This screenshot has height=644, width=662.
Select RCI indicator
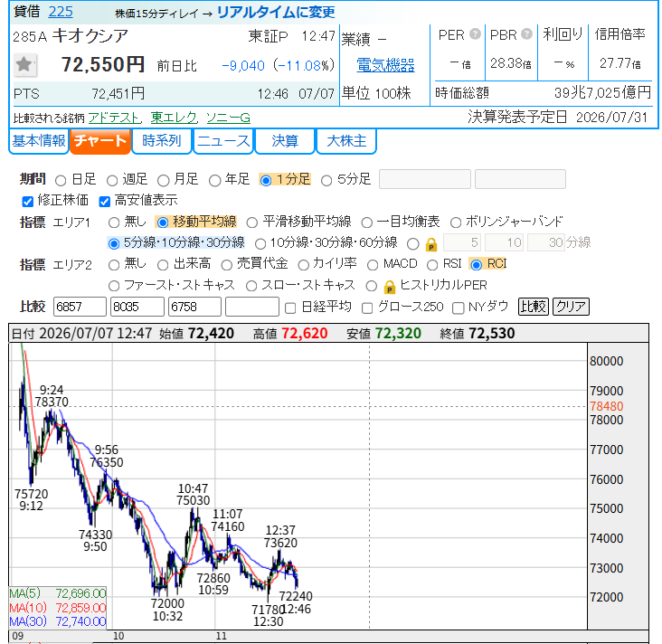(x=477, y=265)
